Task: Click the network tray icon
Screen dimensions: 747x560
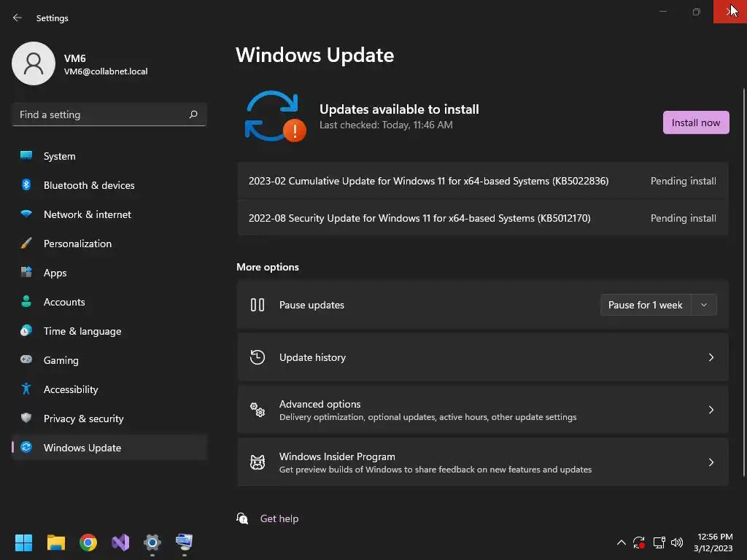Action: (659, 542)
